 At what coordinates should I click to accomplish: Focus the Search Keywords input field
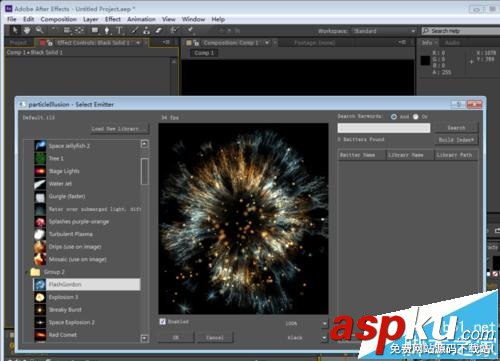(384, 128)
